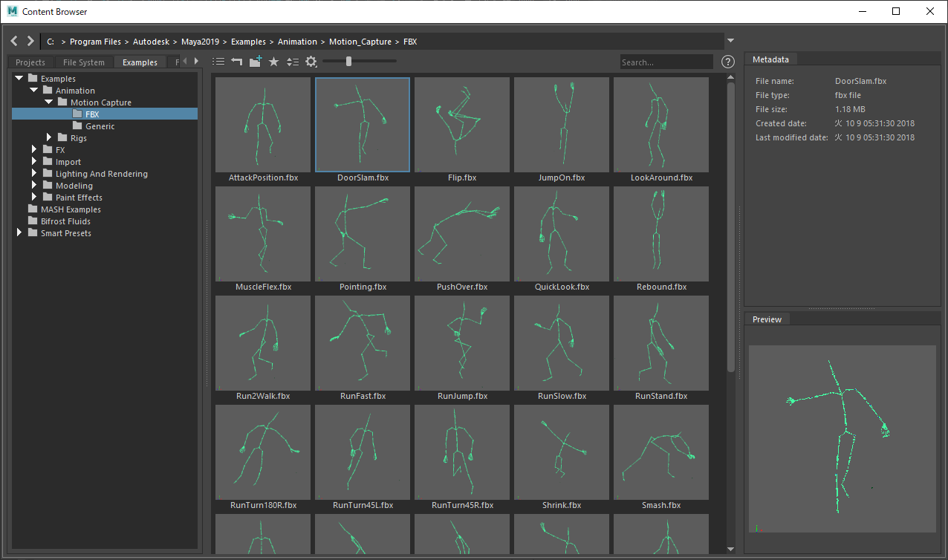Select the RunTurn180R.fbx thumbnail
The height and width of the screenshot is (560, 948).
tap(263, 452)
